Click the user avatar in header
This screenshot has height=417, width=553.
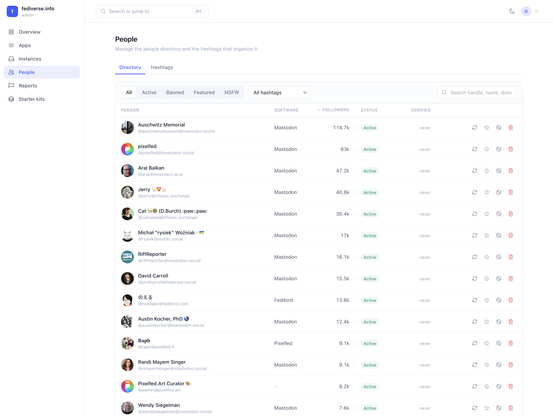526,11
